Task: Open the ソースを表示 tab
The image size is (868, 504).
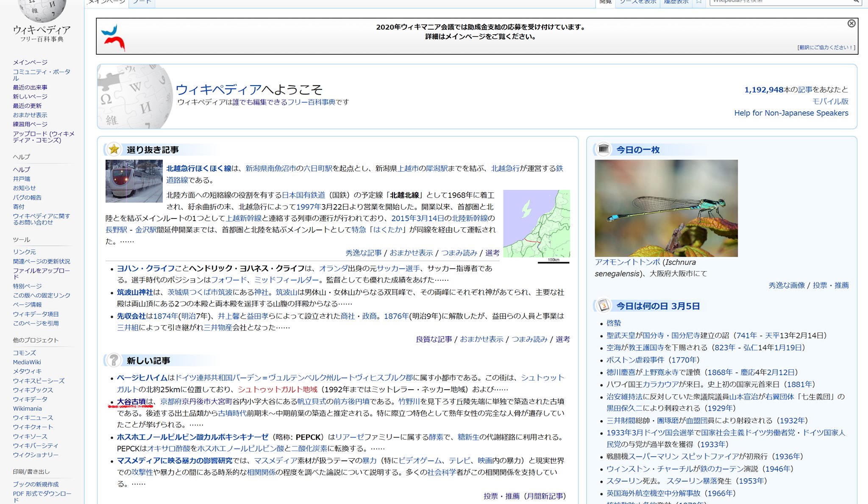Action: (638, 3)
